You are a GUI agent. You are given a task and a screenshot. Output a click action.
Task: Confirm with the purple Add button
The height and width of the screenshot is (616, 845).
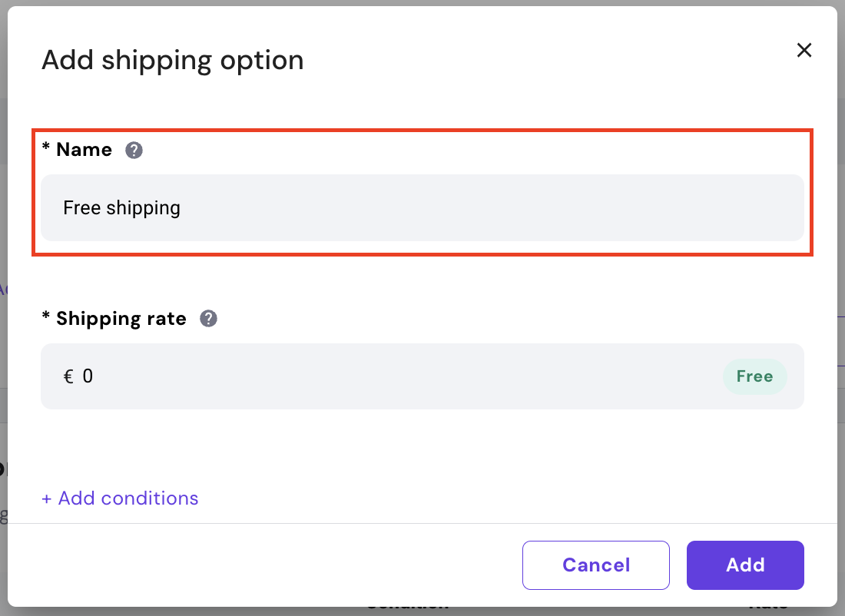click(745, 565)
